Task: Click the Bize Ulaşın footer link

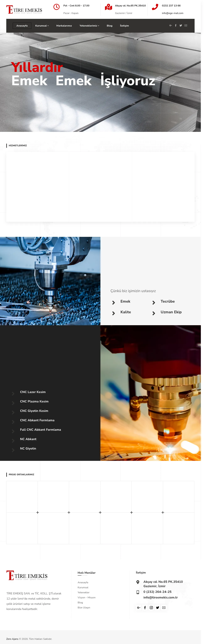Action: (84, 607)
